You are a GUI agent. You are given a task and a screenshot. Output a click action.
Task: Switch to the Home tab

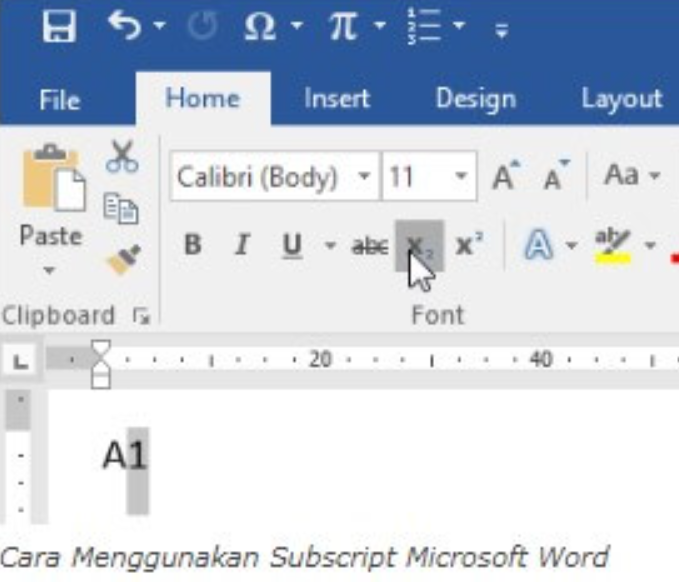tap(203, 98)
